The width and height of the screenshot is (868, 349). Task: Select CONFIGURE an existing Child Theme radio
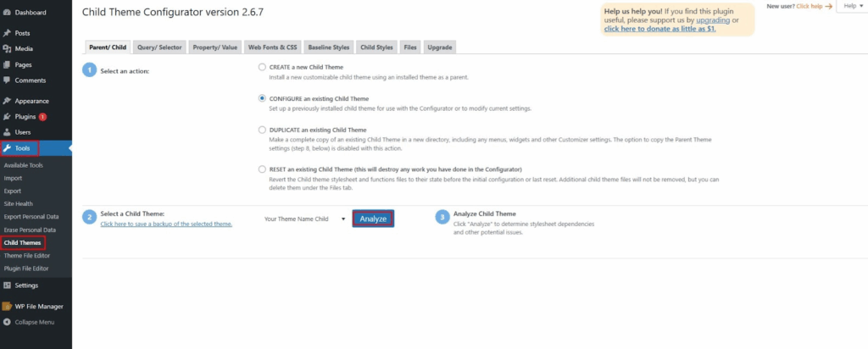263,98
